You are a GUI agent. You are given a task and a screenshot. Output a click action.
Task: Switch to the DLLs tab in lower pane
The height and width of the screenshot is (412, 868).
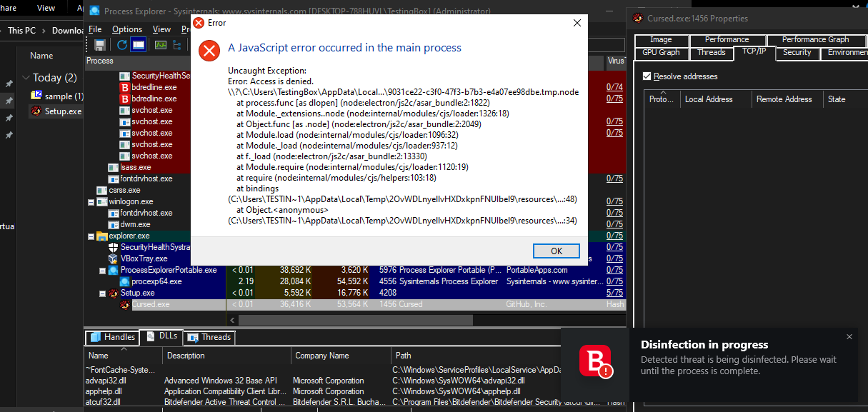(161, 336)
